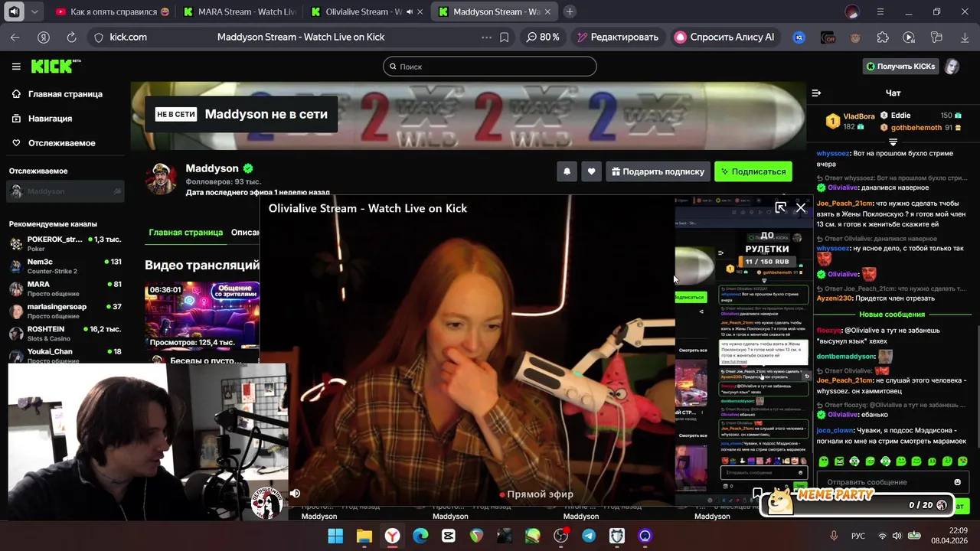Select the Главная страница channel tab

click(x=186, y=232)
